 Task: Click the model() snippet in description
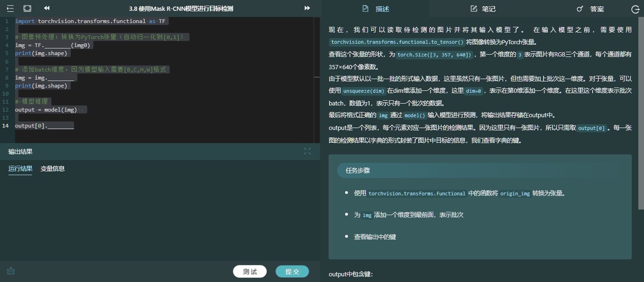click(x=415, y=115)
